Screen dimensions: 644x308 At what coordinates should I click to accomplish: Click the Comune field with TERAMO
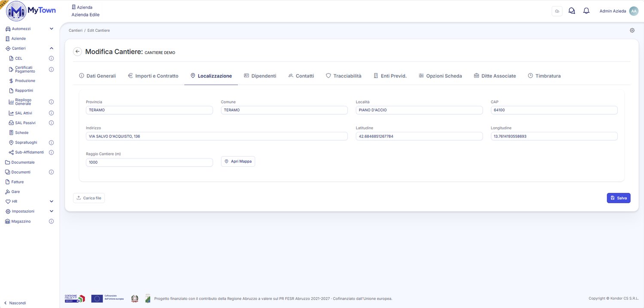coord(284,110)
